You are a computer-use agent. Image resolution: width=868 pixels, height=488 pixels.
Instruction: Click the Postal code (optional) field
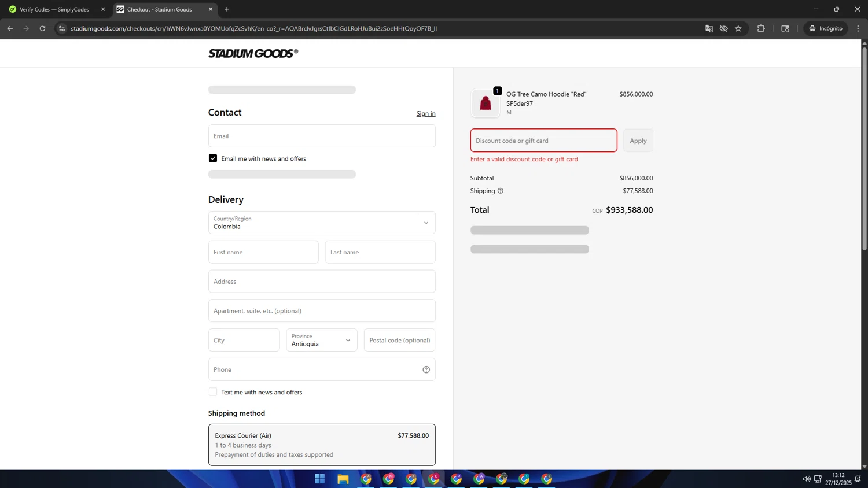(400, 340)
